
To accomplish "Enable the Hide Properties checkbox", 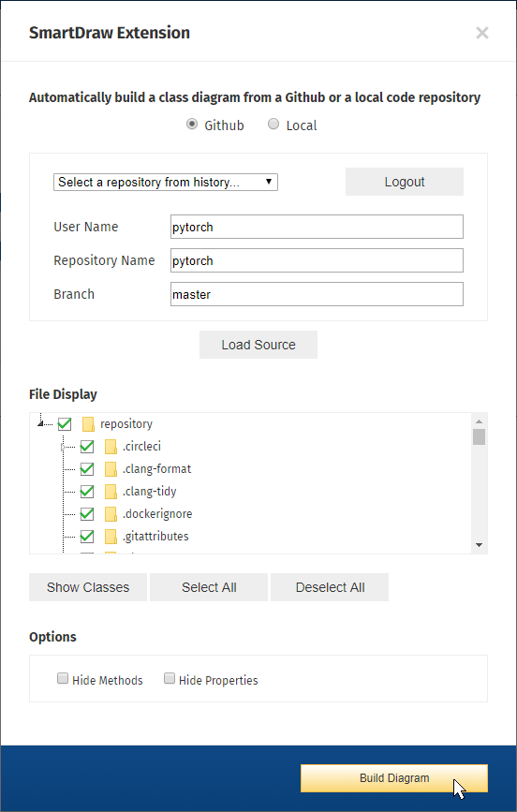I will pos(170,678).
